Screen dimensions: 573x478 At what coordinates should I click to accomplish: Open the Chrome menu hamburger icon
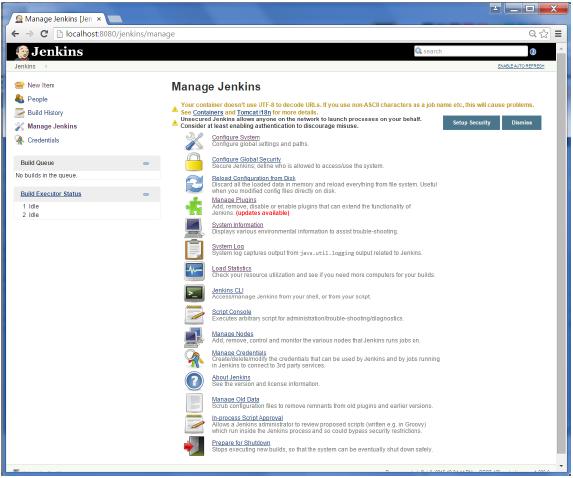click(x=558, y=34)
